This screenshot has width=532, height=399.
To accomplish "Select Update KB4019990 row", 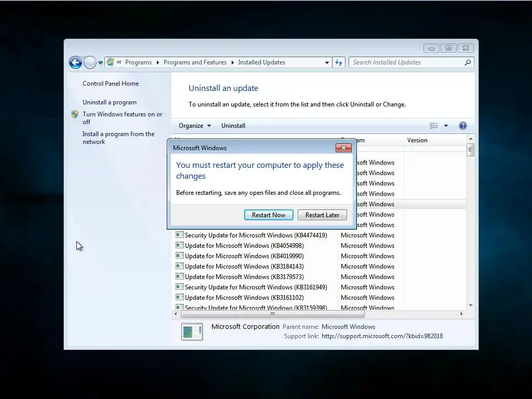I will click(320, 256).
